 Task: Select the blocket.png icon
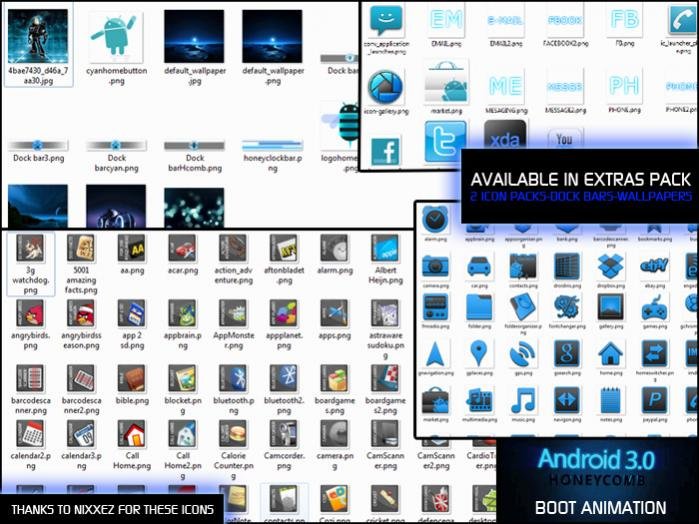pyautogui.click(x=182, y=378)
